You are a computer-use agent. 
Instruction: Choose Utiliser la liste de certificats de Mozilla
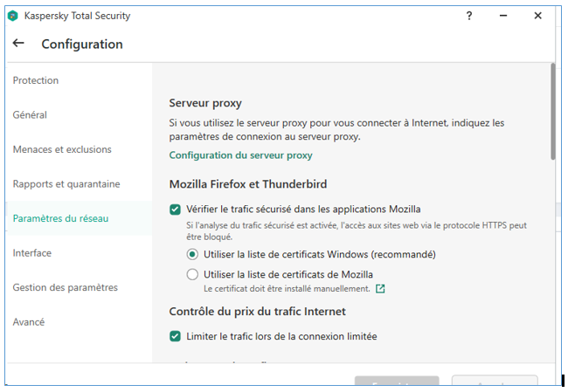click(x=193, y=274)
